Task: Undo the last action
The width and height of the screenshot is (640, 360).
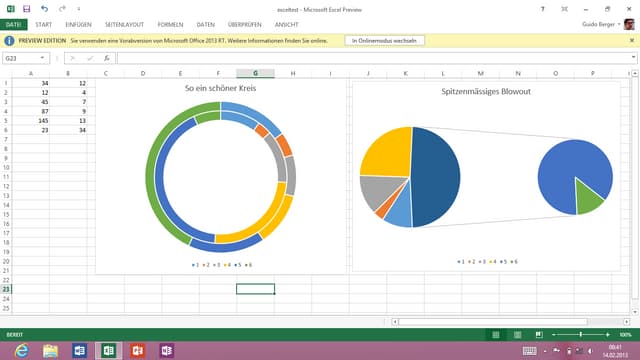Action: (x=44, y=9)
